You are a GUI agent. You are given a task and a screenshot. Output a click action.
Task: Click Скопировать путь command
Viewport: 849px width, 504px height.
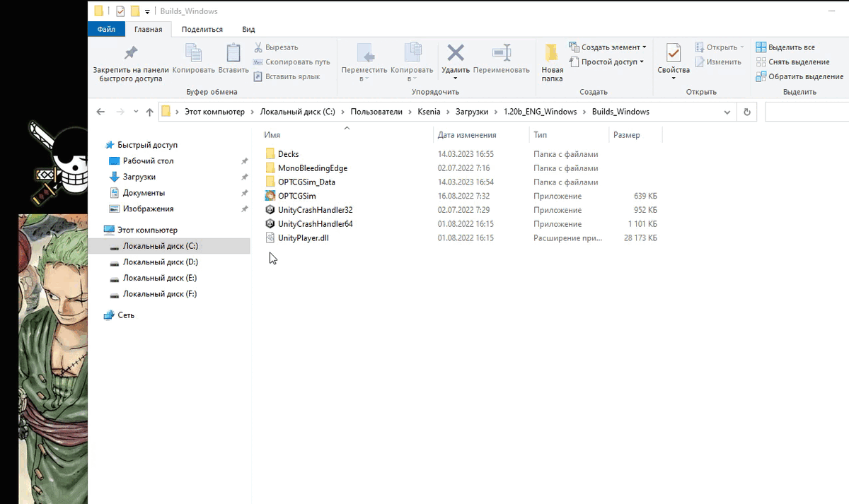point(291,62)
